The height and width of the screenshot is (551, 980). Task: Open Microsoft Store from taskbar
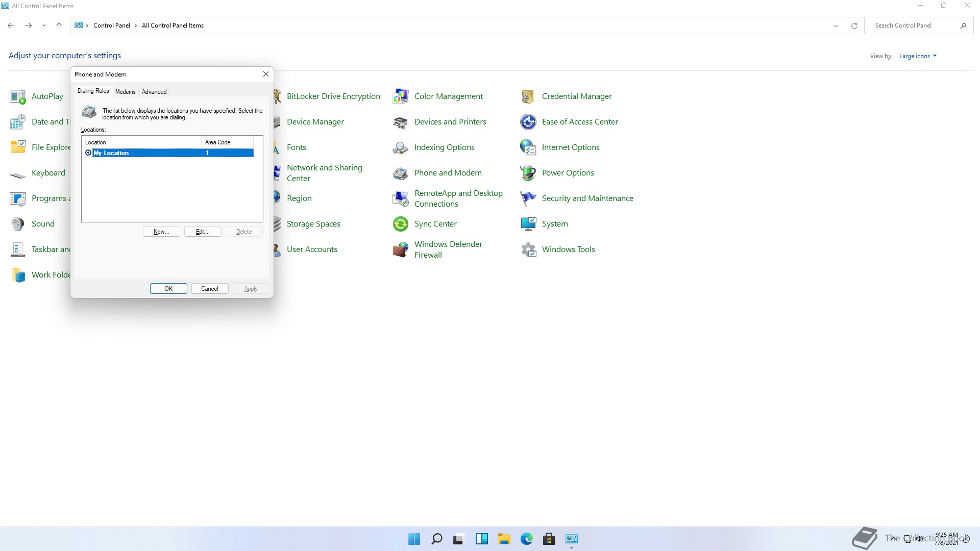pyautogui.click(x=549, y=539)
